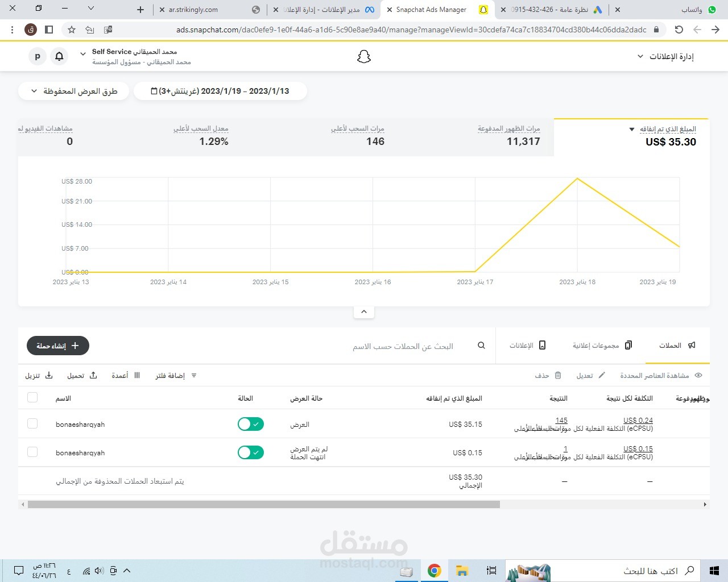Collapse the chart with the chevron button
The width and height of the screenshot is (728, 582).
pyautogui.click(x=364, y=311)
